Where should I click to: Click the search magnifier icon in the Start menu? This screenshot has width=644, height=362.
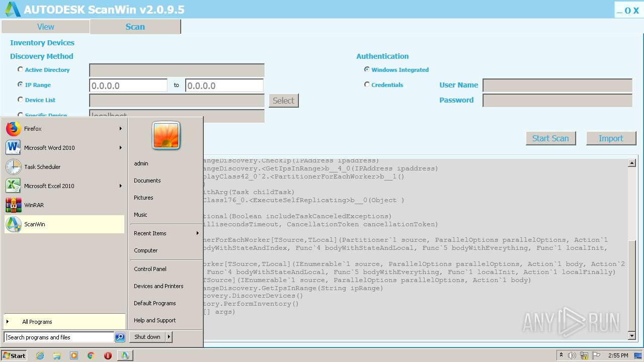tap(120, 337)
